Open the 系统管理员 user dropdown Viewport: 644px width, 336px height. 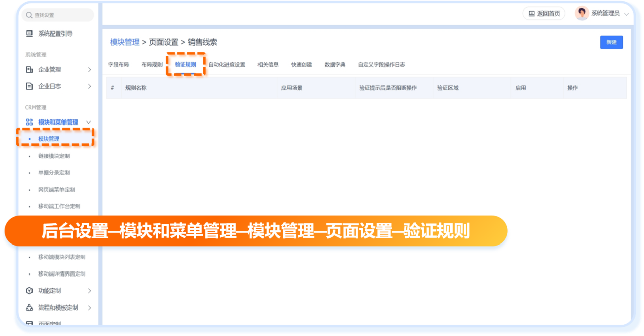[x=626, y=14]
